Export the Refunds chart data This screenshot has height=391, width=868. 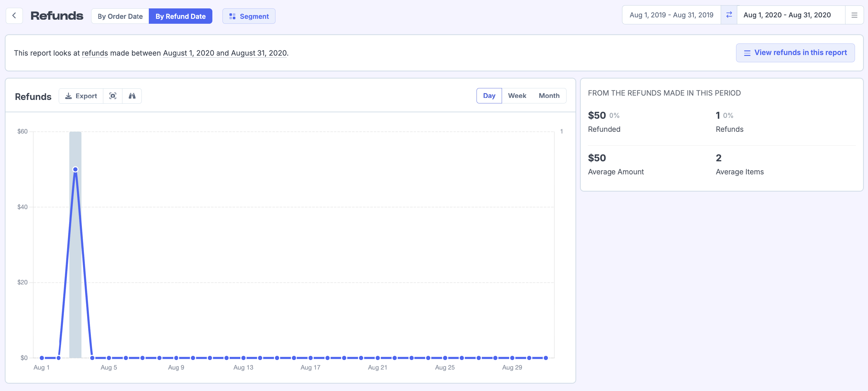tap(81, 96)
